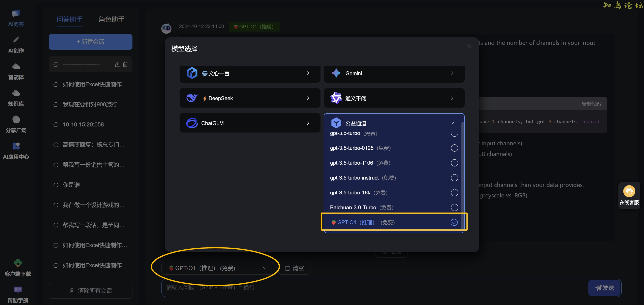Image resolution: width=644 pixels, height=305 pixels.
Task: Click the DeepSeek whale logo
Action: pos(192,98)
